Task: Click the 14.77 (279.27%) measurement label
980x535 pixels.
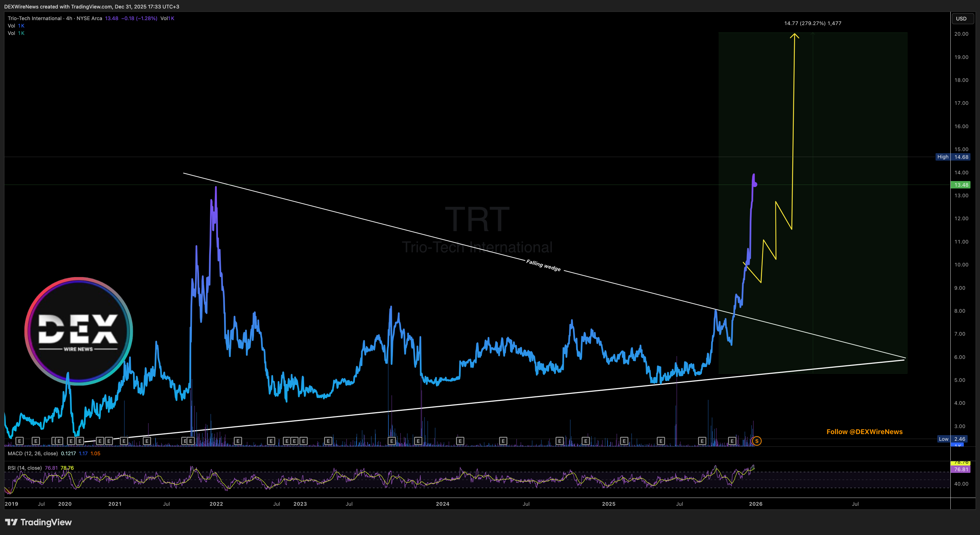Action: click(812, 23)
